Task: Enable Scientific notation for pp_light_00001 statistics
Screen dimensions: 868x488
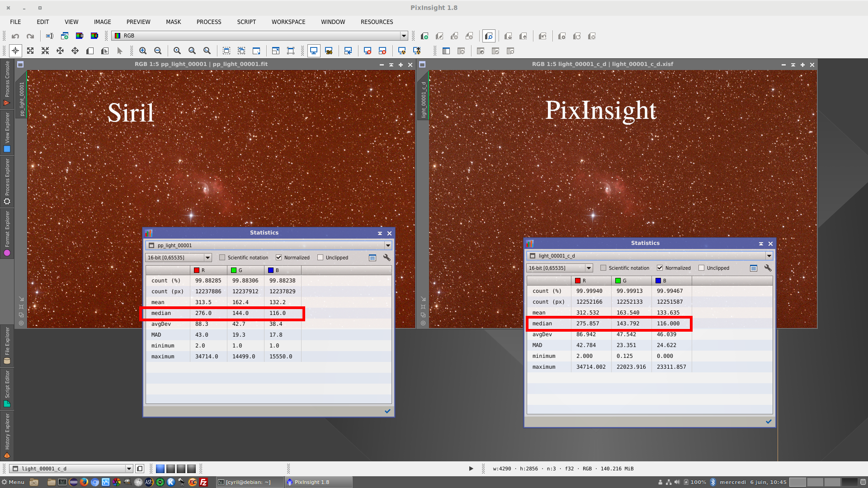Action: click(222, 258)
